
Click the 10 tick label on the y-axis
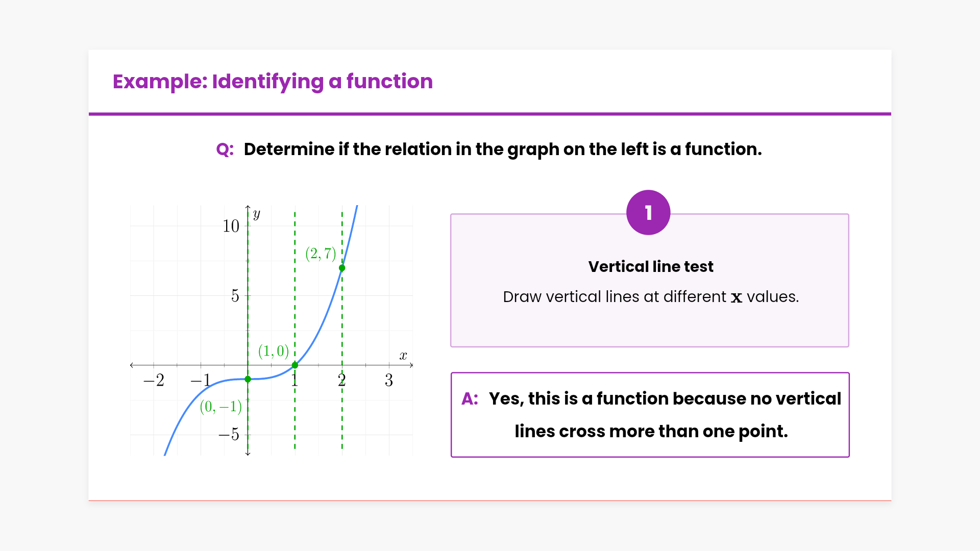point(231,226)
